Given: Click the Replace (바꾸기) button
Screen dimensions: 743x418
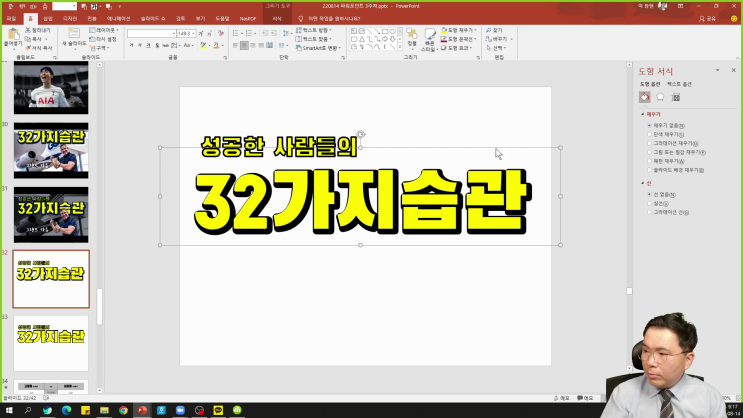Looking at the screenshot, I should click(498, 39).
